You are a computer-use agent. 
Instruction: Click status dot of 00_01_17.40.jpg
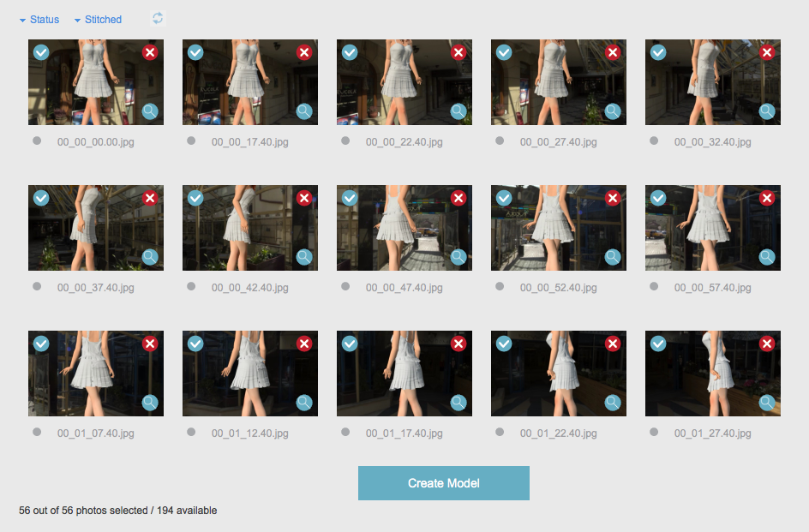pos(345,432)
